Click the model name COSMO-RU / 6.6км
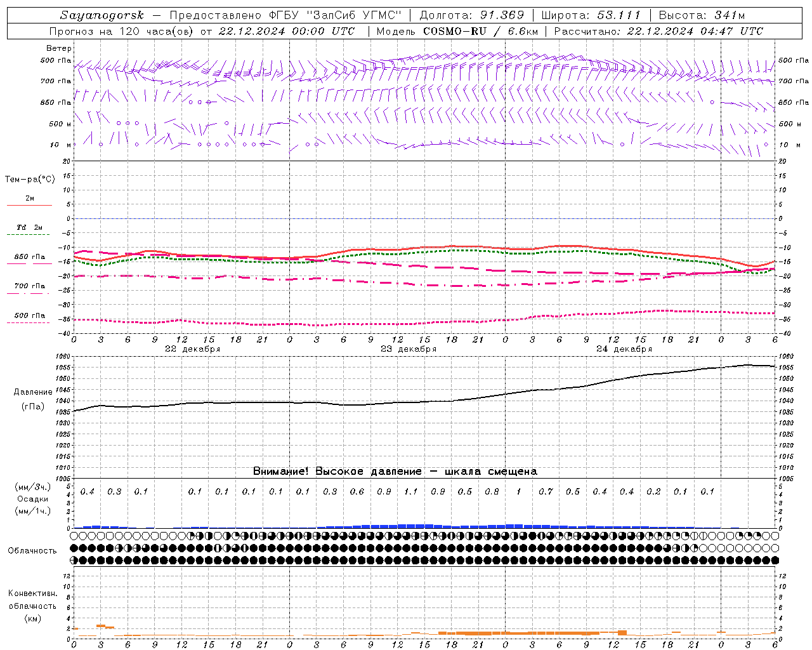This screenshot has height=650, width=812. pyautogui.click(x=480, y=31)
